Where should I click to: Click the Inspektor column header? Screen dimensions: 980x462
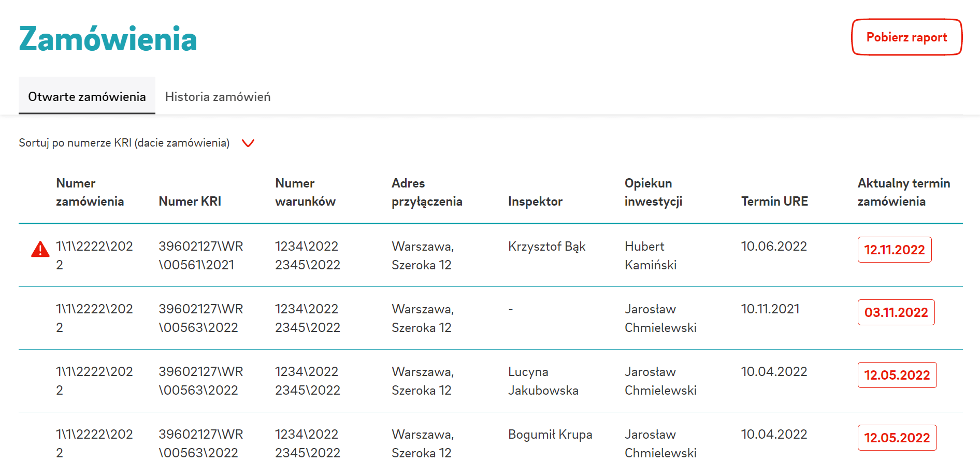point(535,201)
